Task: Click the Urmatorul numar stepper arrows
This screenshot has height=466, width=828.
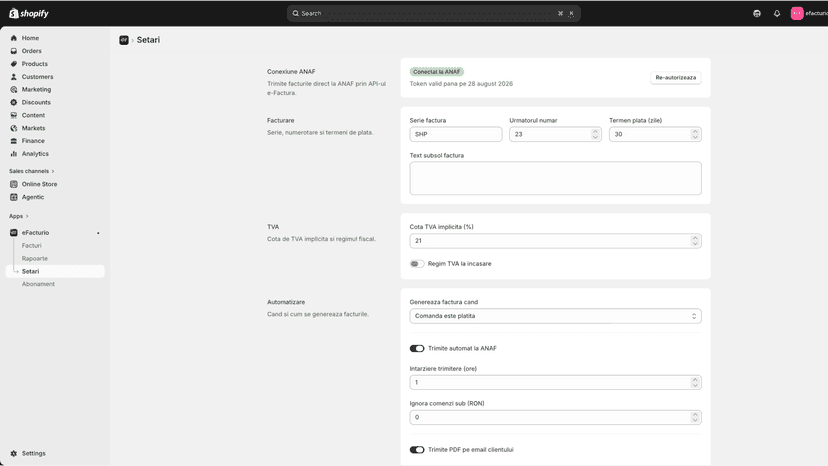Action: point(595,134)
